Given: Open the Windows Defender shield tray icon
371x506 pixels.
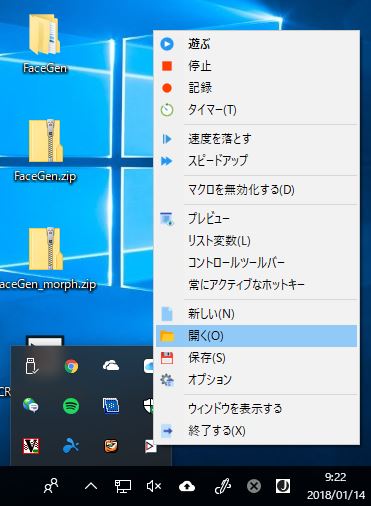Looking at the screenshot, I should (148, 406).
